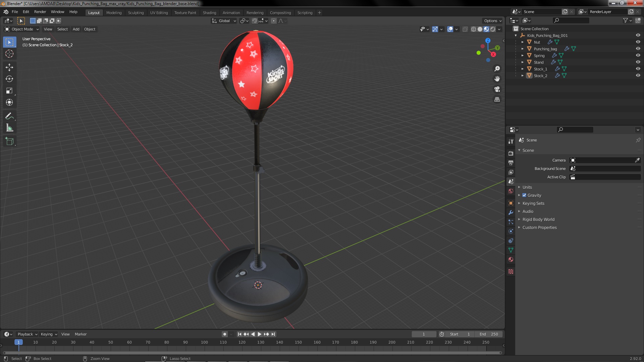This screenshot has height=362, width=644.
Task: Toggle the camera view icon
Action: coord(497,89)
